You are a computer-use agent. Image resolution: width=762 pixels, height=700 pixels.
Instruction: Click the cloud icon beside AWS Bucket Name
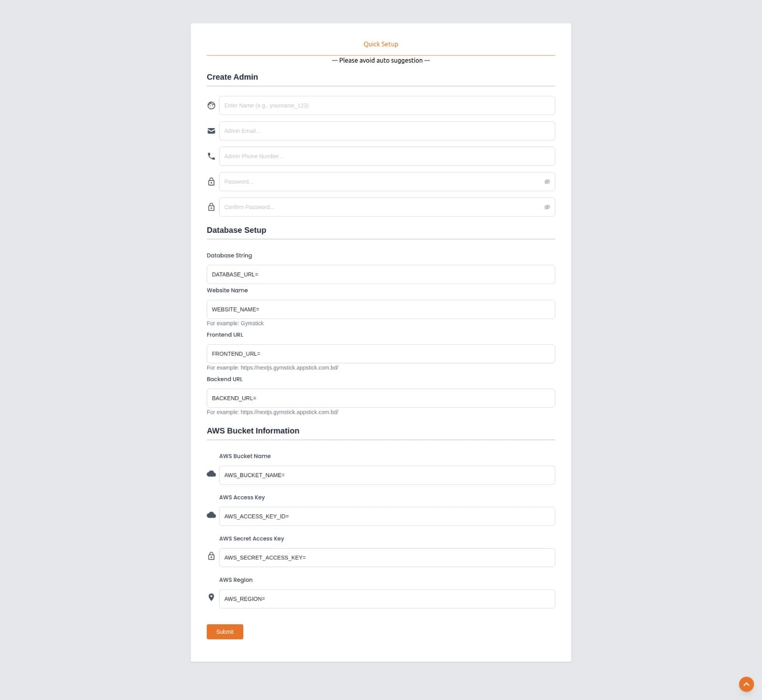pos(211,474)
